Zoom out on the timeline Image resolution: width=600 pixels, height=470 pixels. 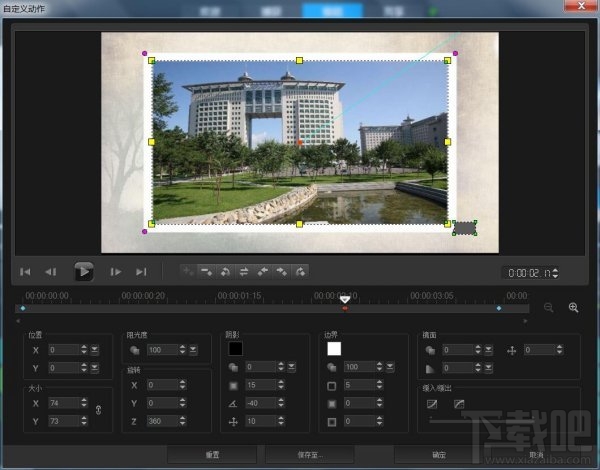pyautogui.click(x=549, y=308)
